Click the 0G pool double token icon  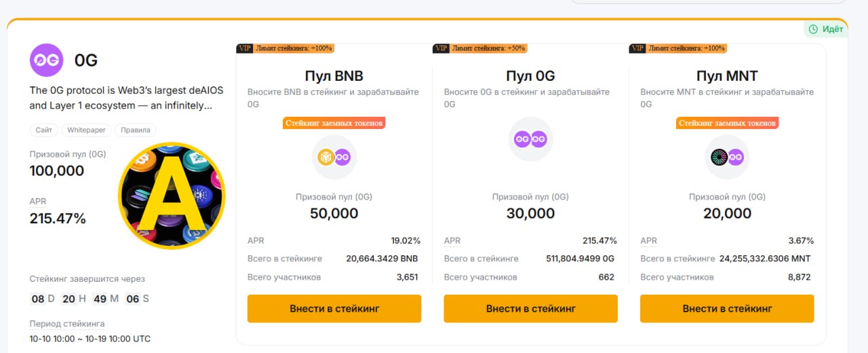(530, 139)
